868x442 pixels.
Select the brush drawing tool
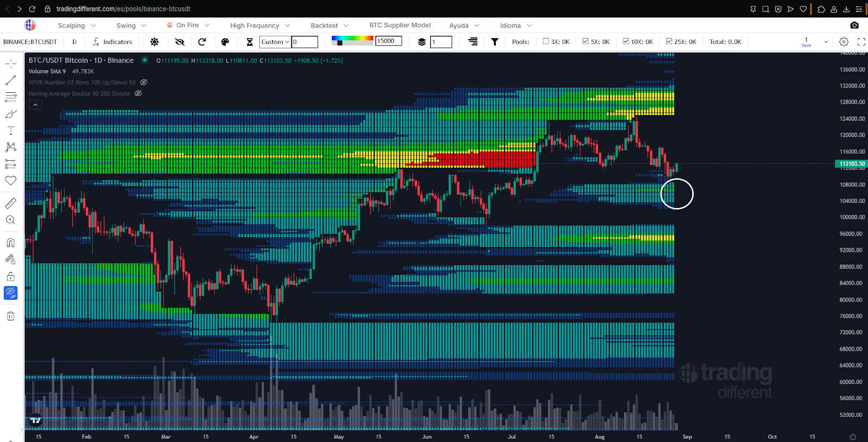(10, 114)
